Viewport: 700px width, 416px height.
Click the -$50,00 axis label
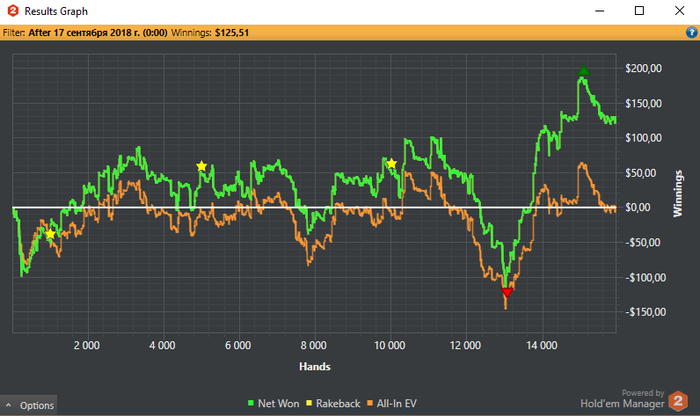click(641, 242)
